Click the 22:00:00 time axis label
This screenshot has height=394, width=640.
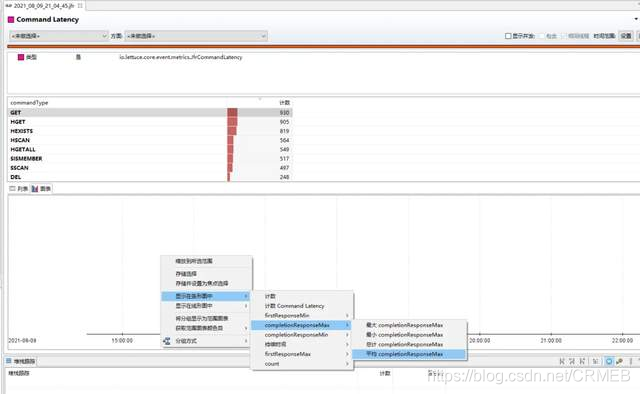pyautogui.click(x=622, y=341)
